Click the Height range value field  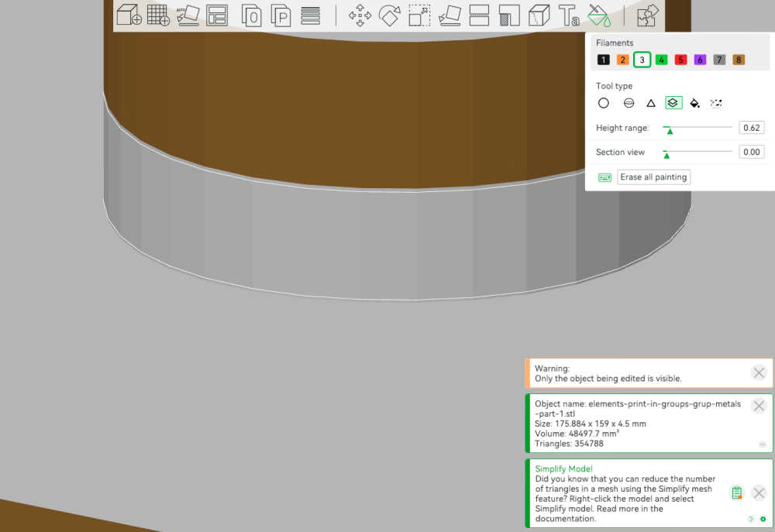click(x=751, y=128)
